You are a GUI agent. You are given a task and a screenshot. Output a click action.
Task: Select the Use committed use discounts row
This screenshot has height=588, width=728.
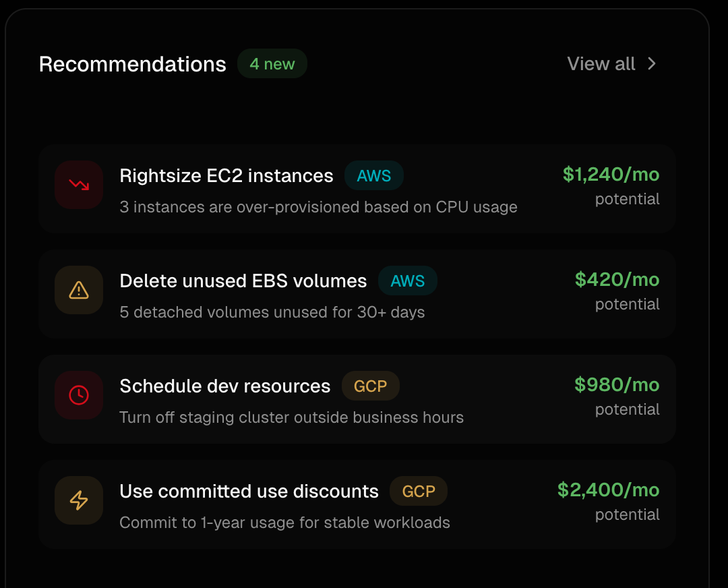click(249, 491)
